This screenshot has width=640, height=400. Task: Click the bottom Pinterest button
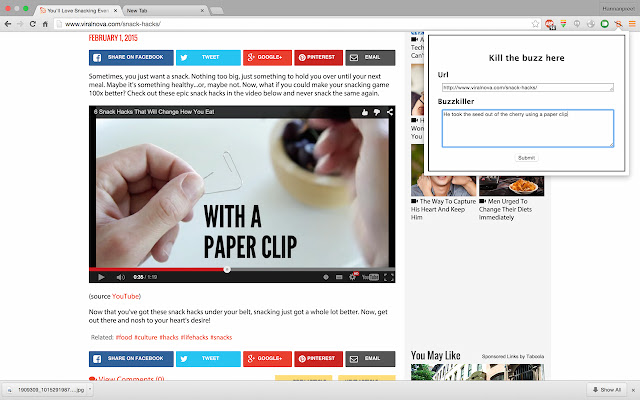318,359
